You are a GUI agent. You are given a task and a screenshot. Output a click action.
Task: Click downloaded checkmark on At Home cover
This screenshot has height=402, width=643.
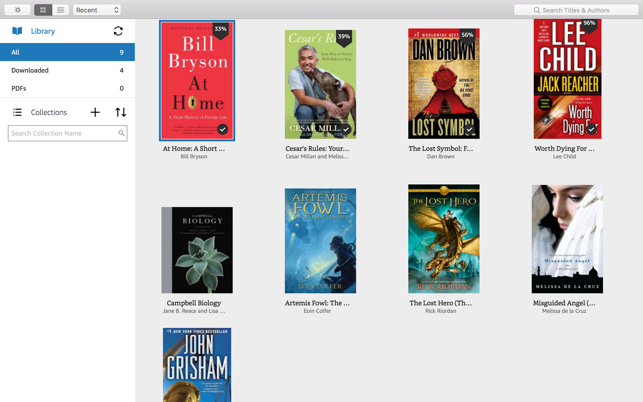pyautogui.click(x=223, y=130)
